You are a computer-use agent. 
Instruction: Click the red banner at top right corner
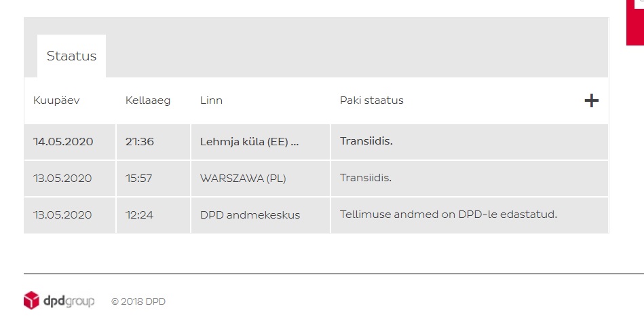point(635,22)
